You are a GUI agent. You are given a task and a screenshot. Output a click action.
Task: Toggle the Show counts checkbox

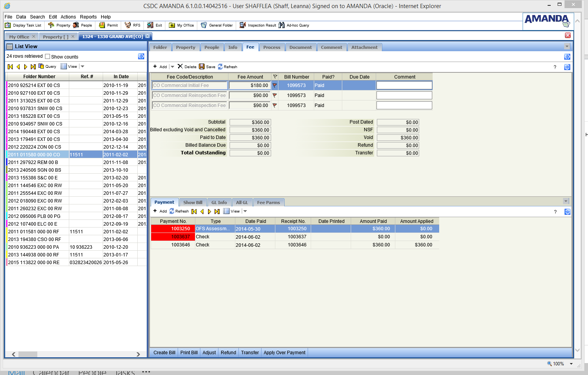point(48,57)
